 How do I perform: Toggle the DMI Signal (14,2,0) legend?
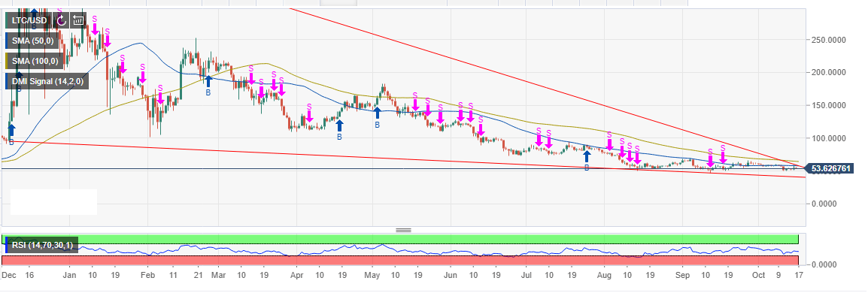pos(47,80)
